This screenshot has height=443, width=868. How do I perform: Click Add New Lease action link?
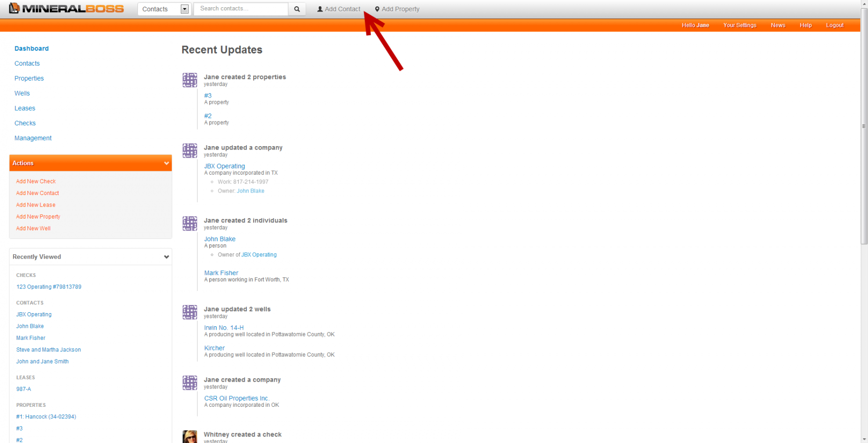tap(36, 205)
